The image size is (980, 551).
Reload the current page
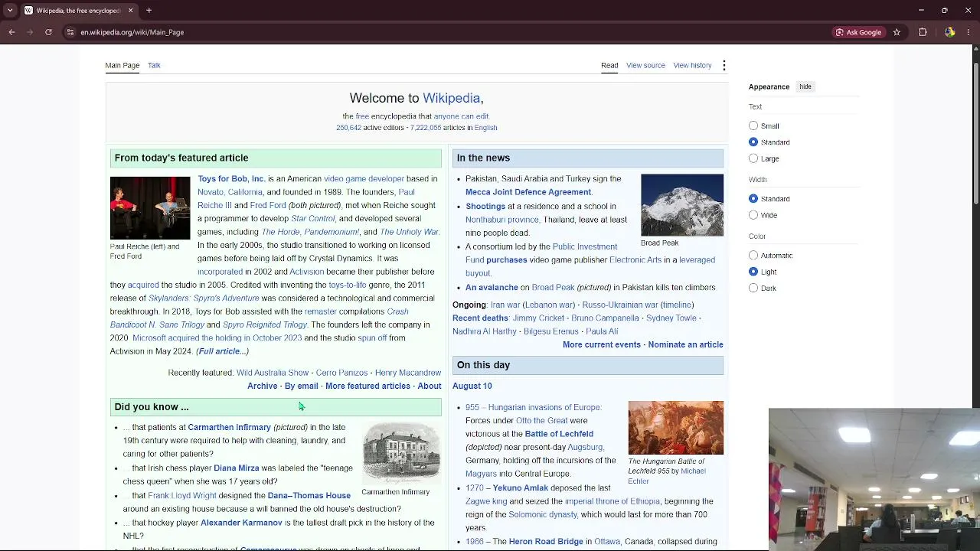click(x=48, y=32)
